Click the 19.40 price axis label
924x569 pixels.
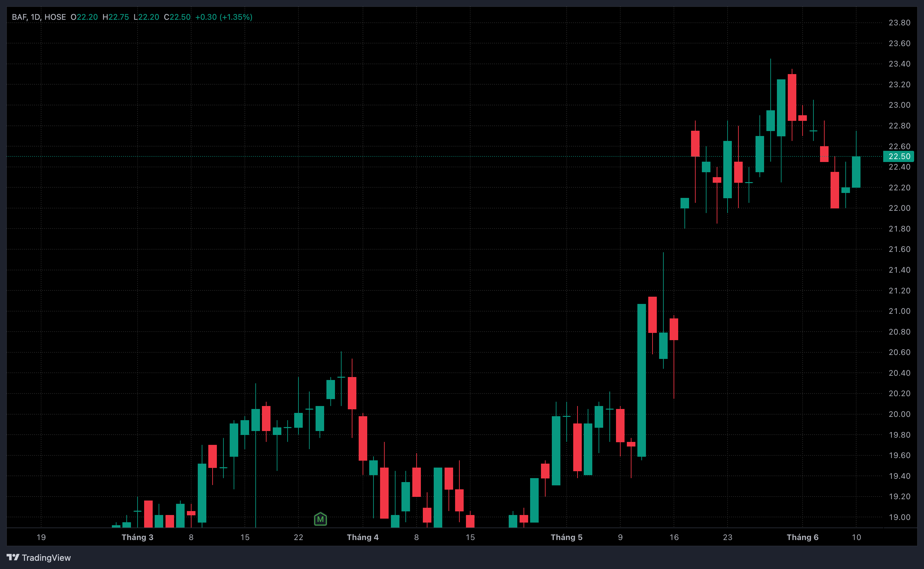coord(899,476)
